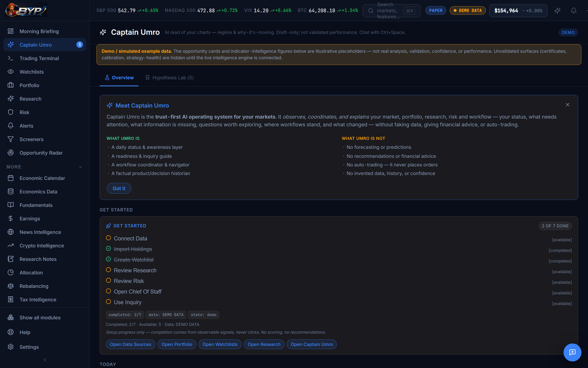588x368 pixels.
Task: Open Trading Terminal prompt icon
Action: 11,58
